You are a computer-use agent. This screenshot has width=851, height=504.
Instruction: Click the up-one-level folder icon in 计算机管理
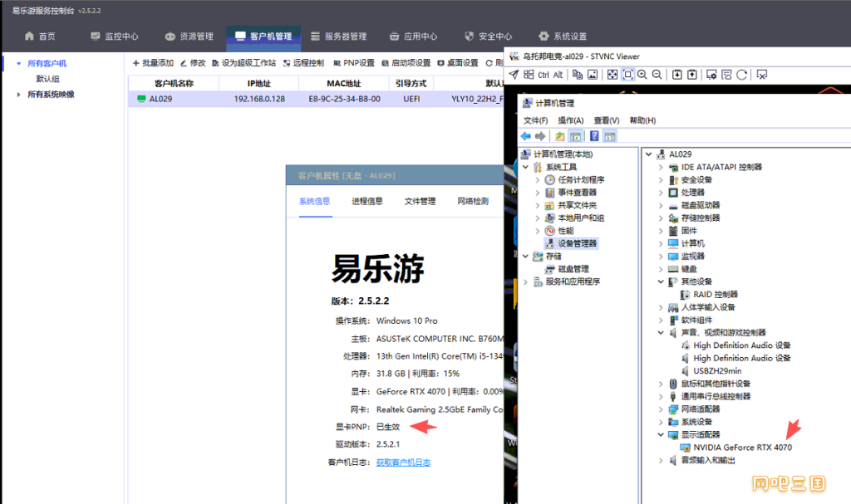pyautogui.click(x=559, y=136)
